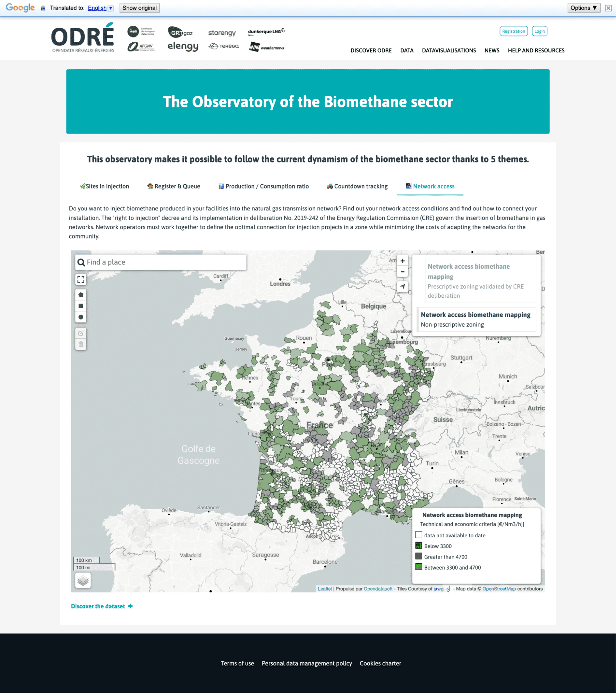Select the polygon drawing tool
The height and width of the screenshot is (693, 616).
[81, 295]
